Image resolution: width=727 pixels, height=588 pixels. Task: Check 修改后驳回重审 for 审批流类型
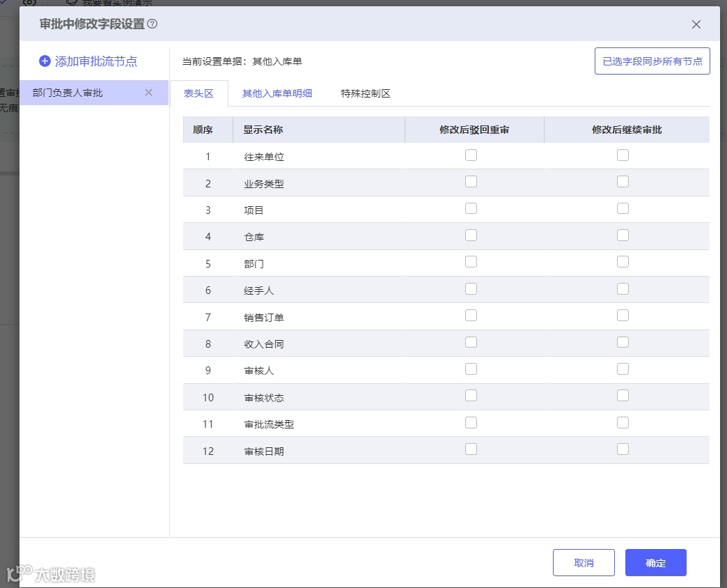(x=471, y=422)
